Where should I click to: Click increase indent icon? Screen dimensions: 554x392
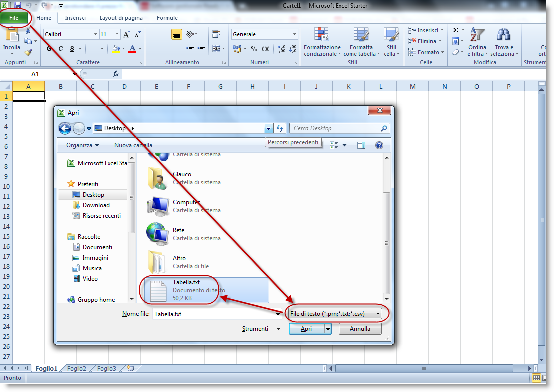(201, 49)
